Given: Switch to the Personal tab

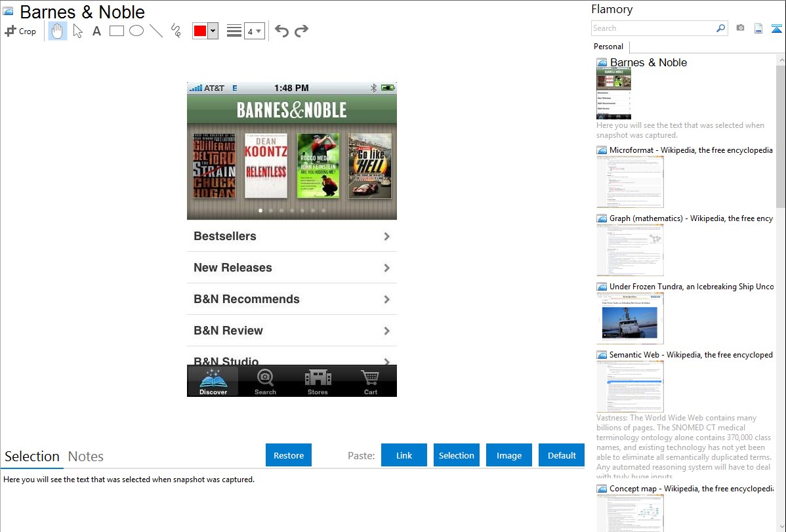Looking at the screenshot, I should tap(609, 46).
